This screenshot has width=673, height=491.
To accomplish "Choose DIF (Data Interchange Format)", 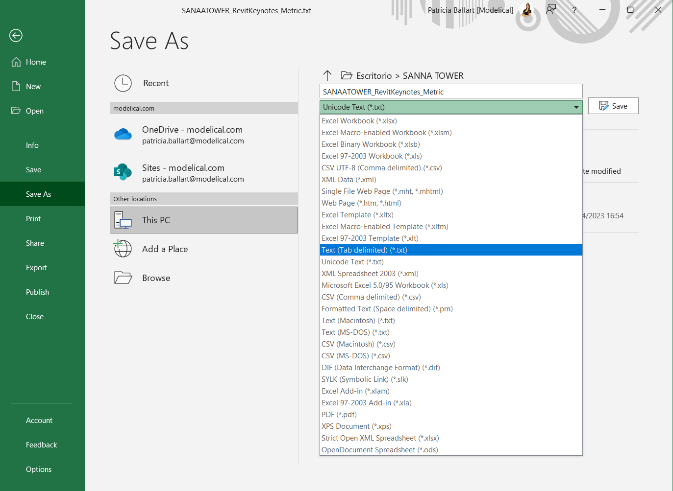I will click(451, 367).
